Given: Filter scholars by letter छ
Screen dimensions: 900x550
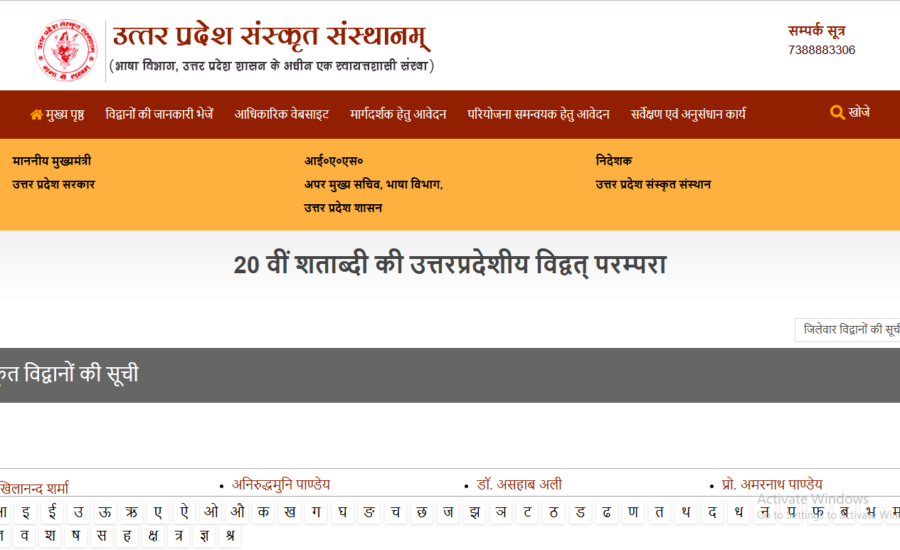Looking at the screenshot, I should pos(422,512).
